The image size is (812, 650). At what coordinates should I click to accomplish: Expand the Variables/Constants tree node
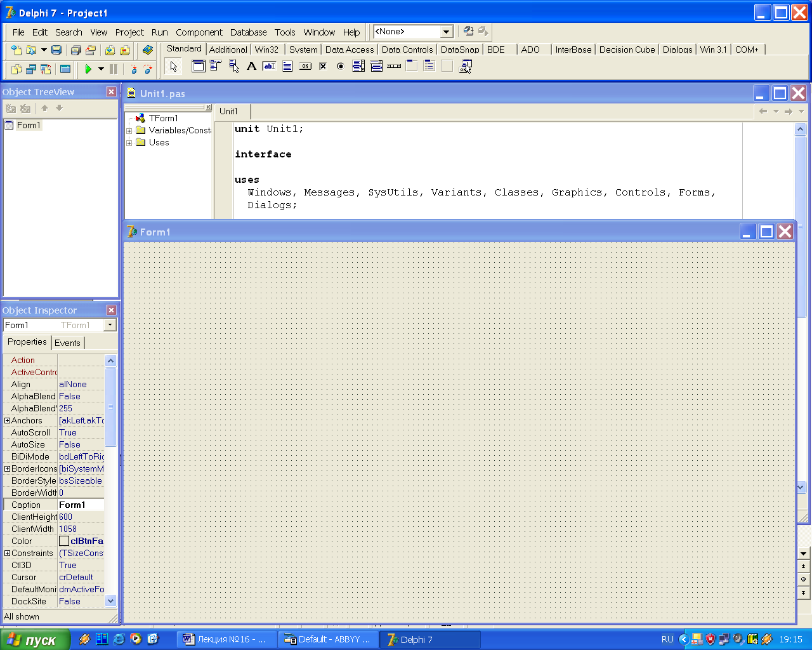click(x=129, y=131)
